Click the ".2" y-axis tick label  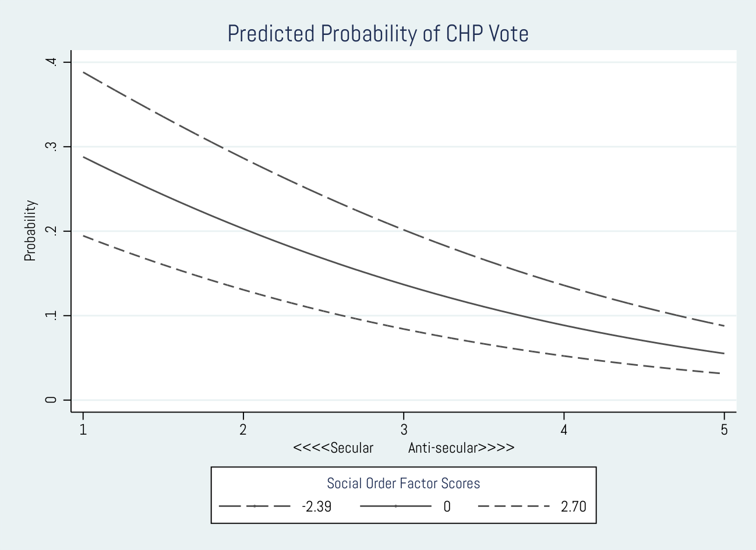pyautogui.click(x=51, y=231)
